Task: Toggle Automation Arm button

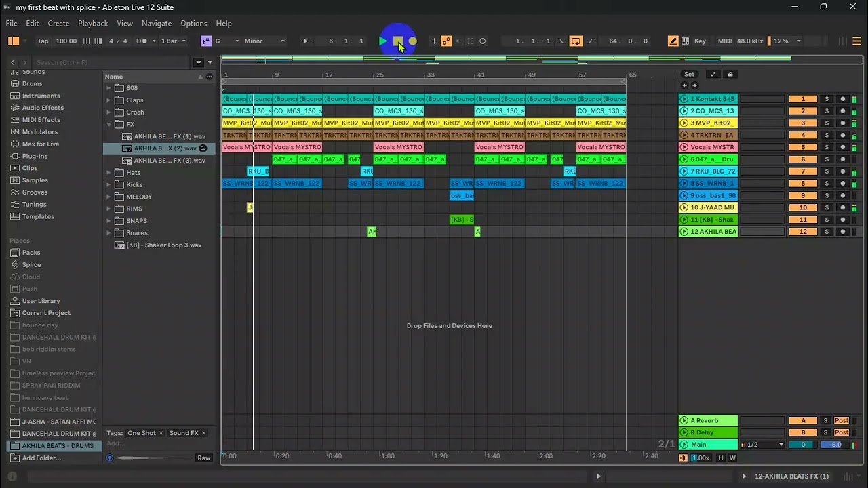Action: (x=446, y=41)
